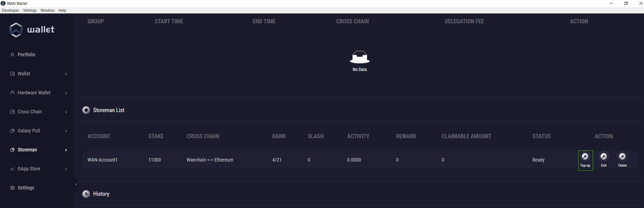The width and height of the screenshot is (644, 208).
Task: Click the activity value 0.0000
Action: tap(354, 160)
